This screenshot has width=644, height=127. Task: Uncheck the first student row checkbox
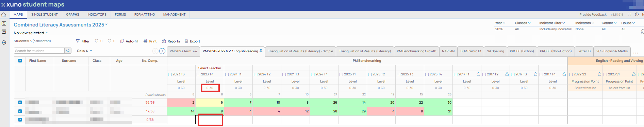[x=20, y=102]
